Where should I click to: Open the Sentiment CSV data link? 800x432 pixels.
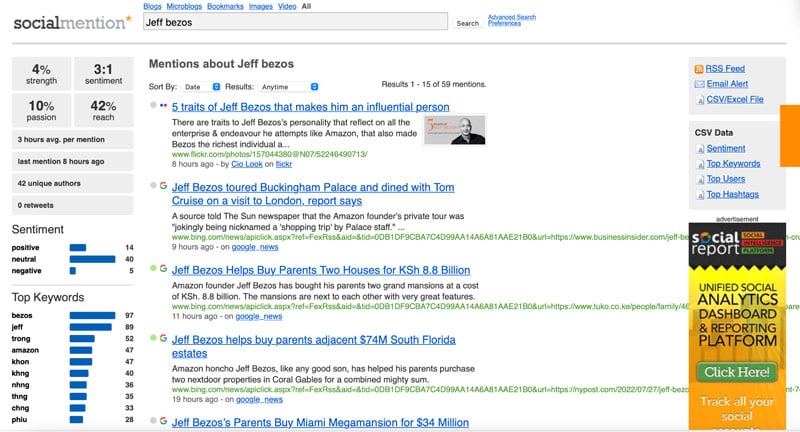(726, 148)
